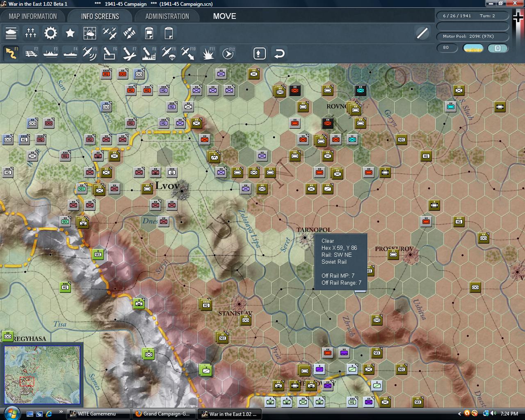Viewport: 525px width, 420px height.
Task: Switch to Grand Campaign Firefox taskbar window
Action: [x=164, y=414]
